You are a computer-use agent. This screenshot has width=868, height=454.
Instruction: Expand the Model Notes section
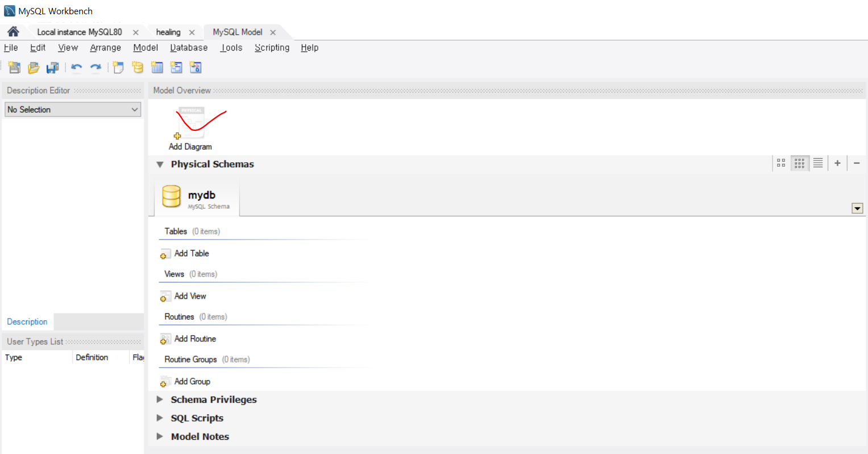160,436
